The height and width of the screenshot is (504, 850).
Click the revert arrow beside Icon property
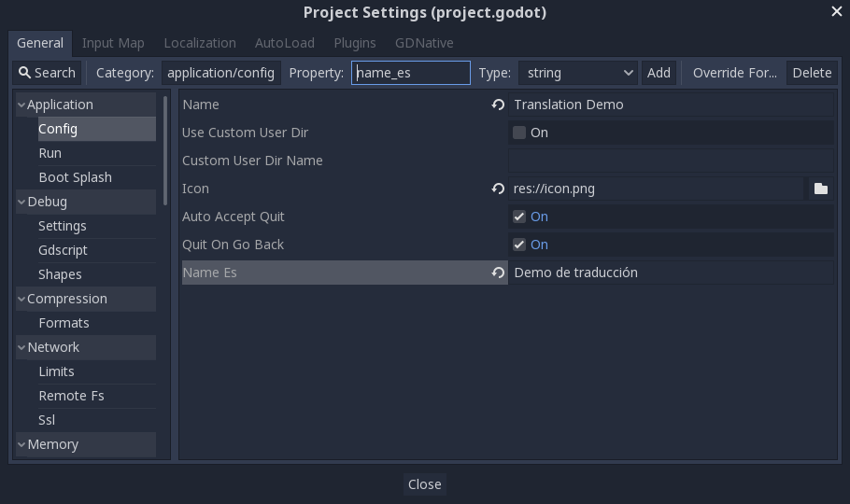point(498,189)
